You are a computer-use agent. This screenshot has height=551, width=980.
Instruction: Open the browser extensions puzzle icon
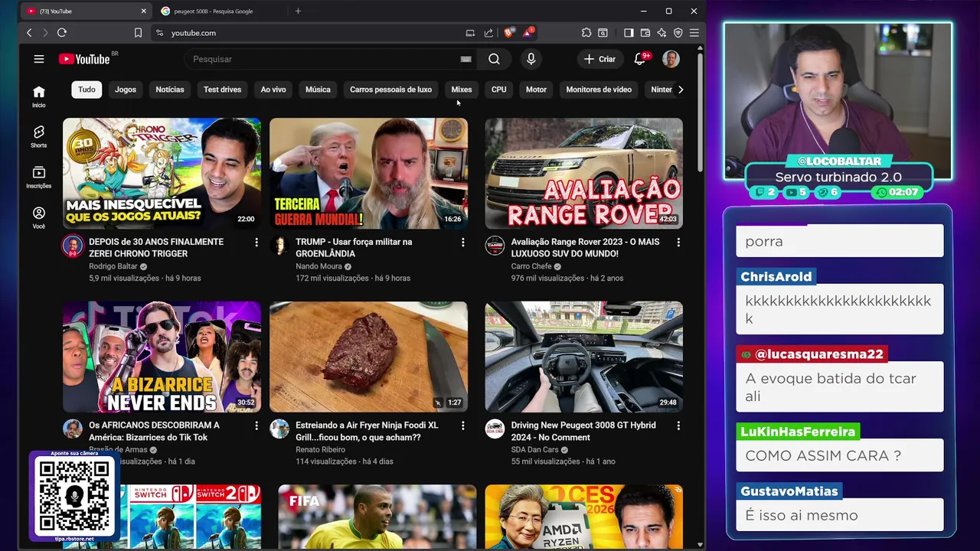pyautogui.click(x=586, y=33)
